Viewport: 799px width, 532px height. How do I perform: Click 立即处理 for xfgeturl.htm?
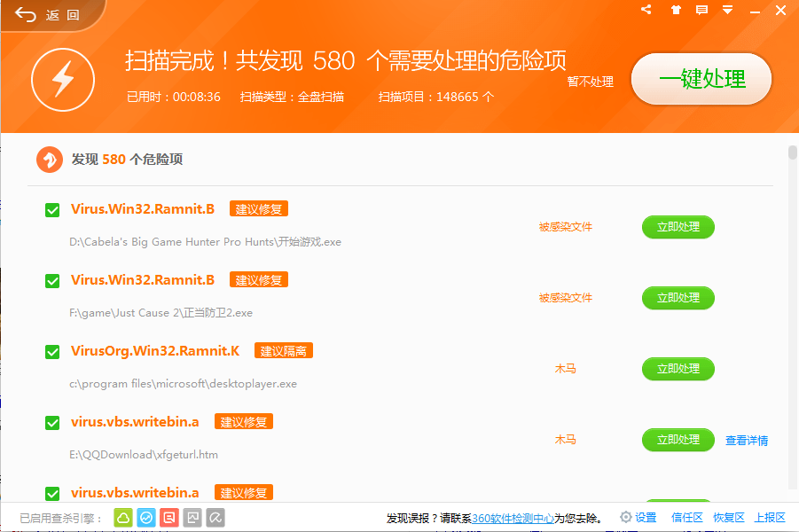coord(678,439)
